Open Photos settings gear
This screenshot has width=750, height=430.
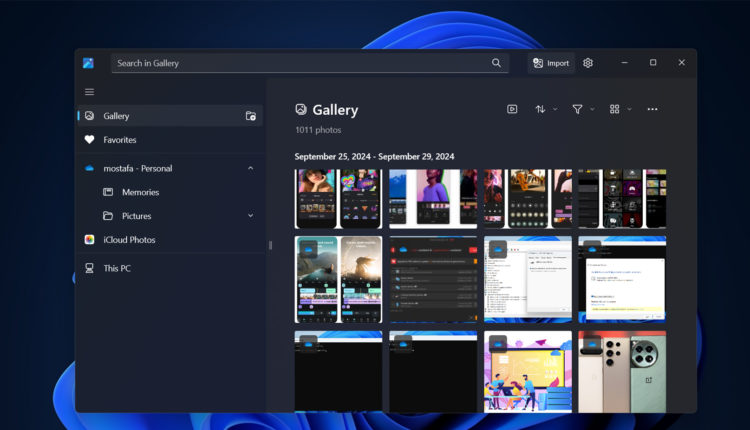pos(588,63)
